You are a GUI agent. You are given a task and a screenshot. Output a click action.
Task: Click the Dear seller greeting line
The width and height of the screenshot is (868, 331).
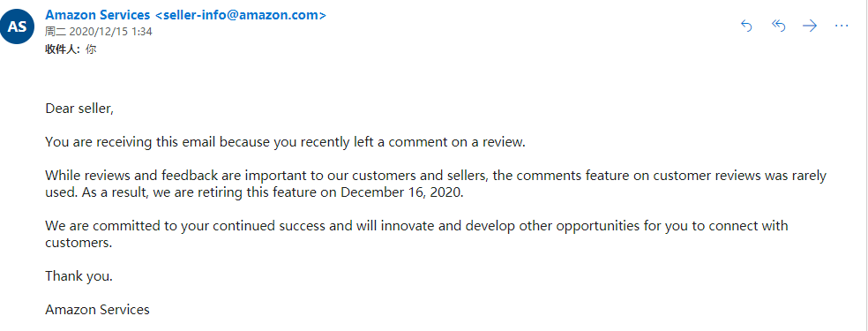tap(79, 109)
